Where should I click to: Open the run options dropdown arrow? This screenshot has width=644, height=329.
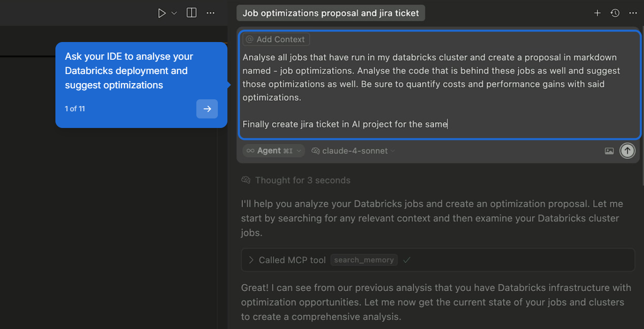pos(174,13)
